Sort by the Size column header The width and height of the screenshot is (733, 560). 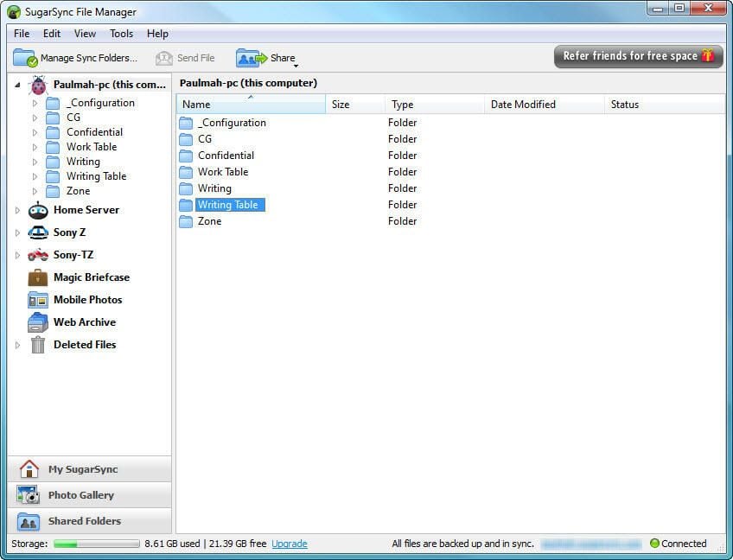355,105
